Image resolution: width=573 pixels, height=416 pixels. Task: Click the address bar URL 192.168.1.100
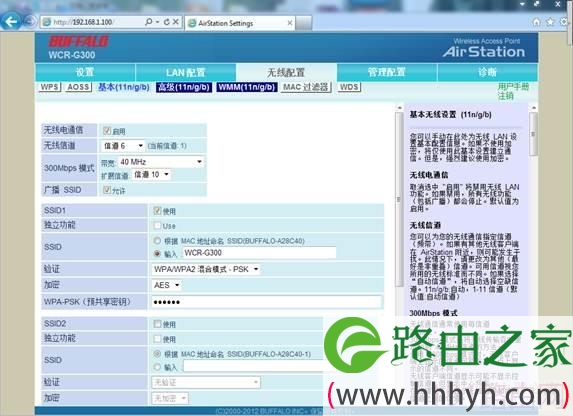(x=83, y=22)
